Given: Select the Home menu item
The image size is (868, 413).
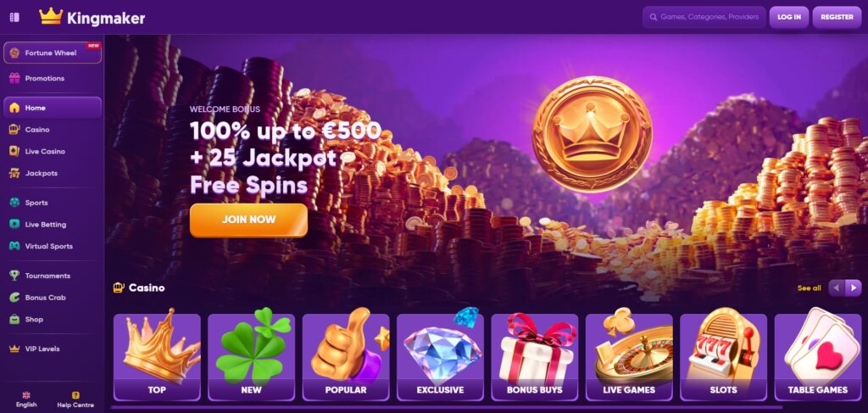Looking at the screenshot, I should click(53, 108).
